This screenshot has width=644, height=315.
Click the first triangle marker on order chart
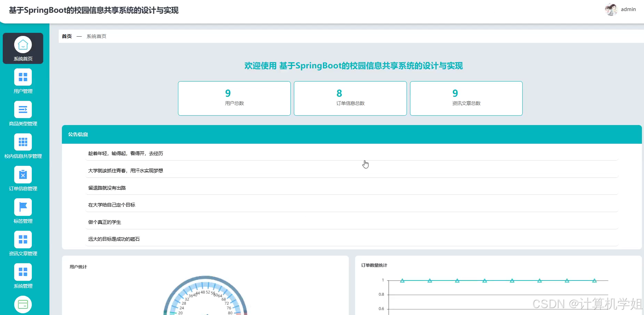402,280
